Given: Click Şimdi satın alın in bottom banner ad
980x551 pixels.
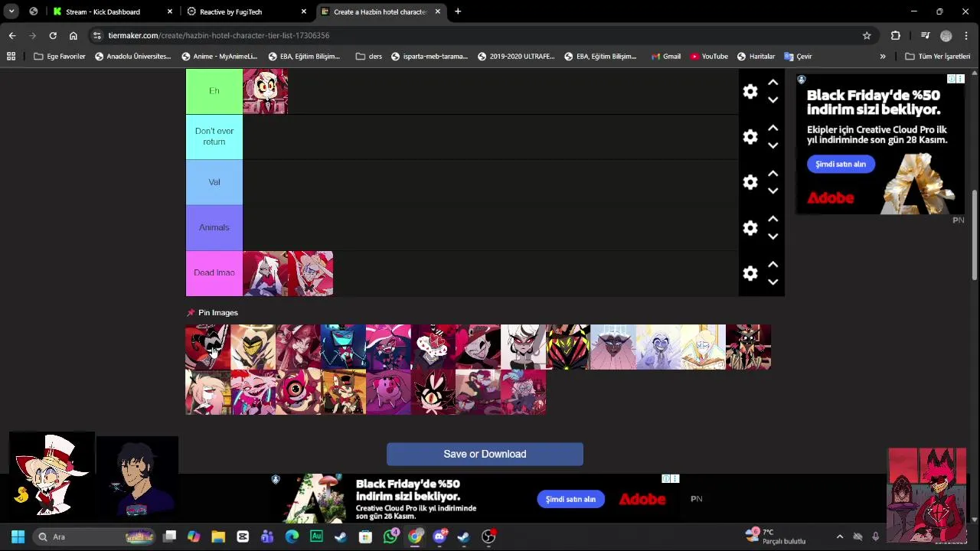Looking at the screenshot, I should (570, 499).
